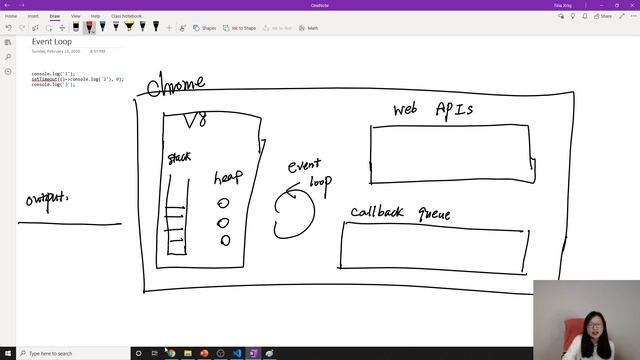The image size is (640, 360).
Task: Click the Event Loop page title
Action: pos(52,42)
